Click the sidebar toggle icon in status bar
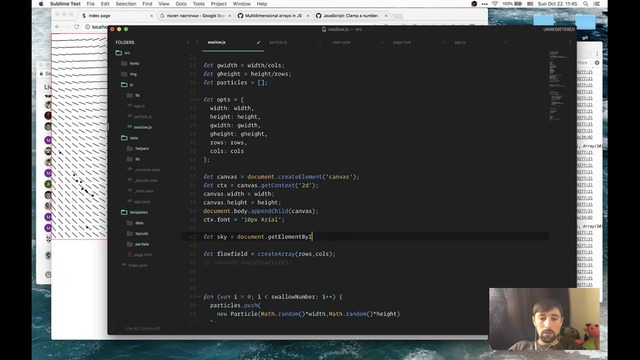Viewport: 640px width, 360px height. click(x=114, y=328)
